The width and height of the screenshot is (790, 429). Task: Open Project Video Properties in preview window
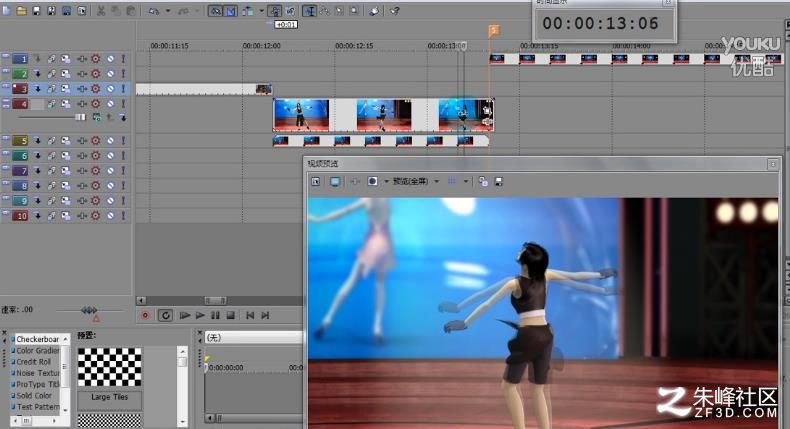click(x=315, y=181)
